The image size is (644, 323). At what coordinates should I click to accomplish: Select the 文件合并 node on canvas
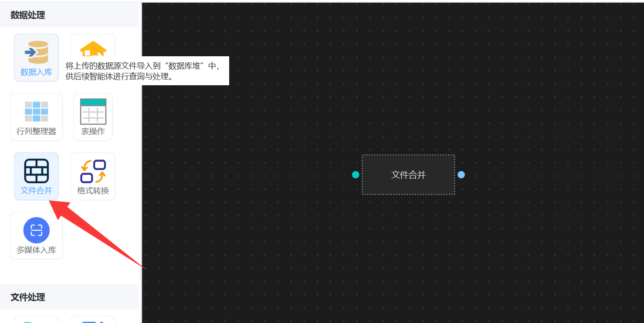coord(408,174)
